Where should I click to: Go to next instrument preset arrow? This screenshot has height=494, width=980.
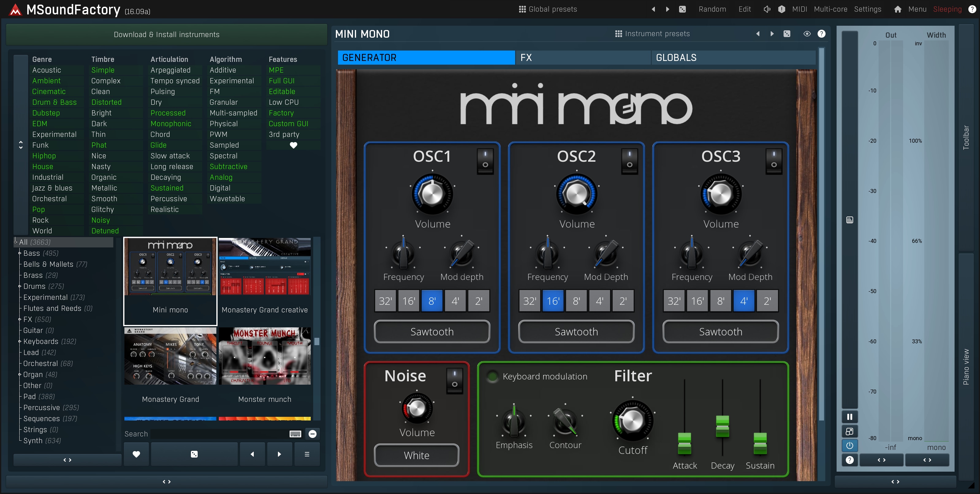click(772, 34)
